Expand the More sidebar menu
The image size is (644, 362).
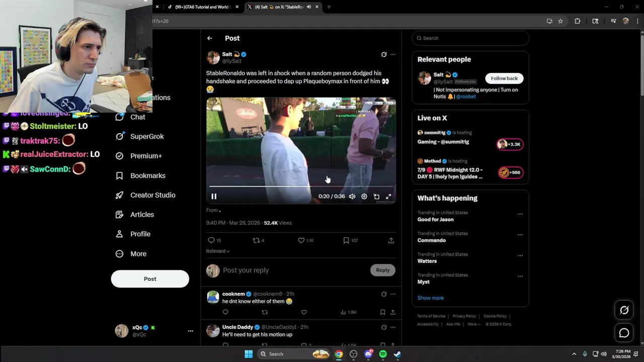pyautogui.click(x=131, y=254)
